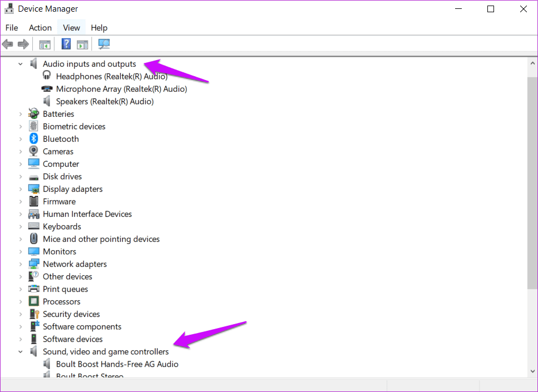Expand the Cameras category chevron
Image resolution: width=538 pixels, height=392 pixels.
point(21,151)
